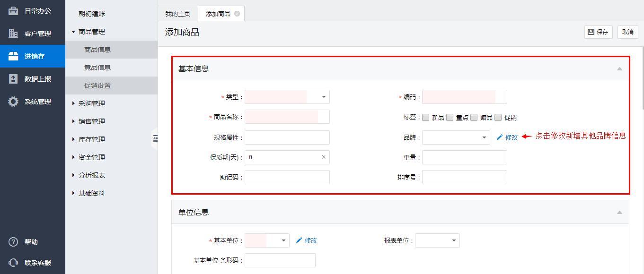Select the 数据上报 upload icon
The width and height of the screenshot is (644, 274).
(13, 79)
